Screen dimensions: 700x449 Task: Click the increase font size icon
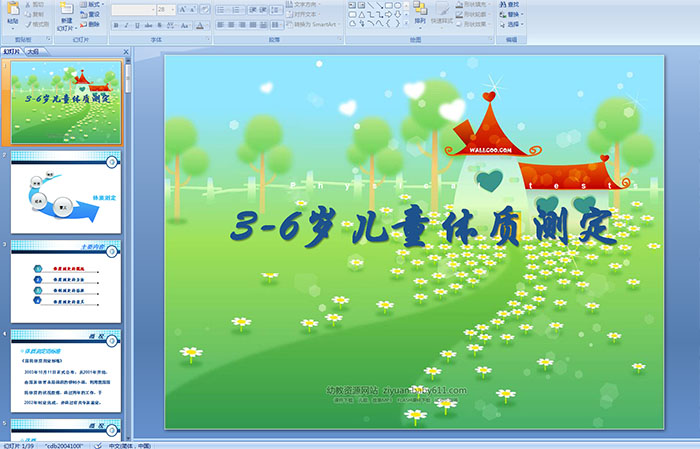tap(183, 9)
